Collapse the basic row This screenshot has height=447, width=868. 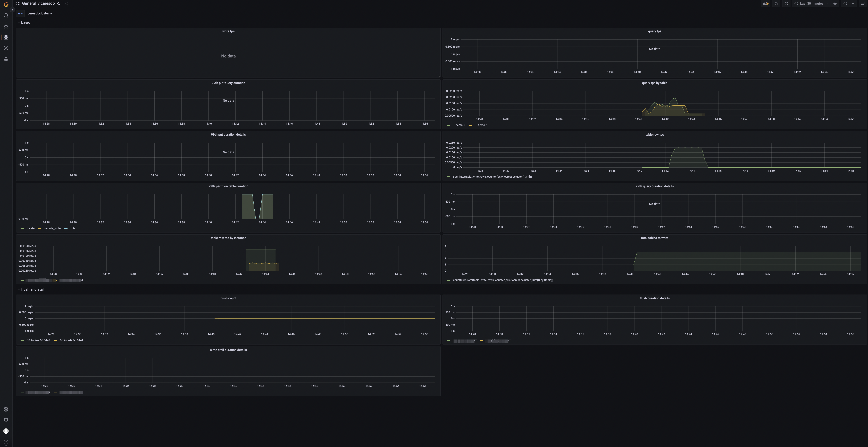tap(25, 23)
